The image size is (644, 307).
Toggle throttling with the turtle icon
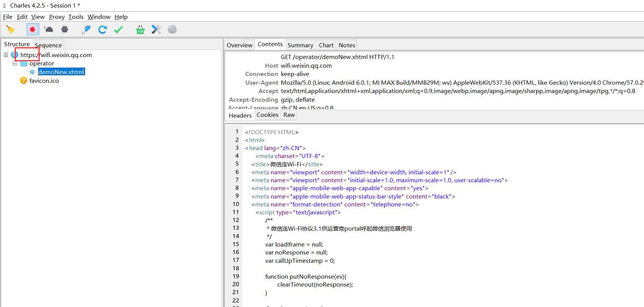pyautogui.click(x=49, y=29)
